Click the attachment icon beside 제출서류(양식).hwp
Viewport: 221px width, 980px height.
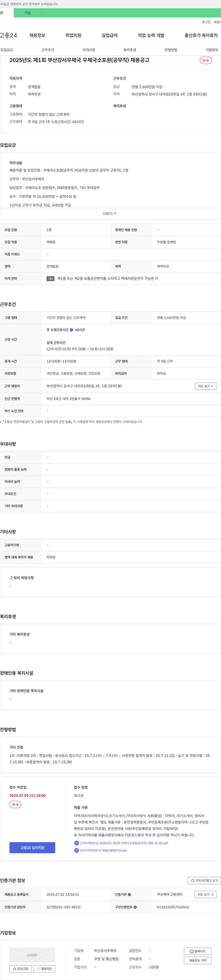tap(77, 850)
